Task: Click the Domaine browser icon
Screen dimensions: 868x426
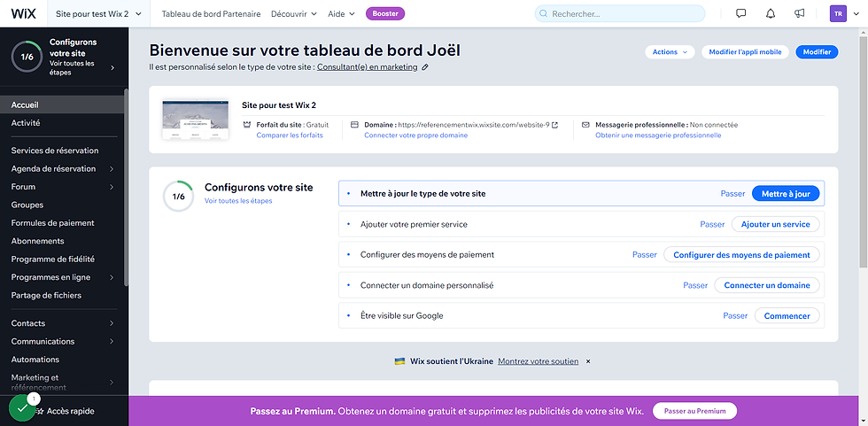Action: 354,125
